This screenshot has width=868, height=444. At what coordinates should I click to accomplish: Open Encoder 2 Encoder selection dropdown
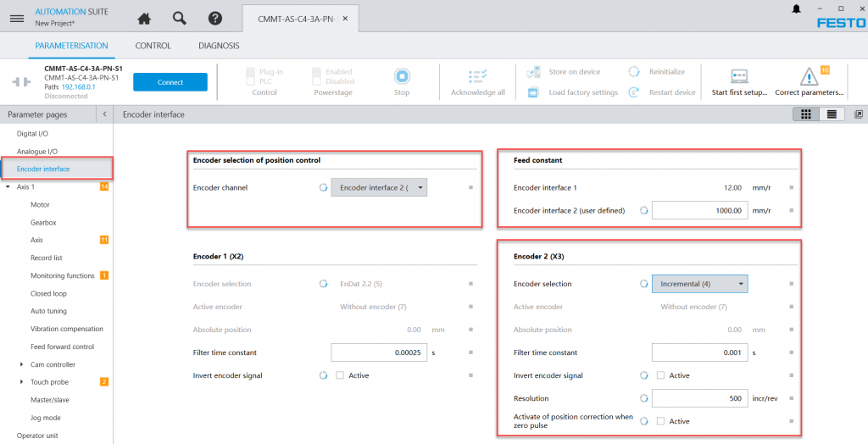click(x=699, y=284)
